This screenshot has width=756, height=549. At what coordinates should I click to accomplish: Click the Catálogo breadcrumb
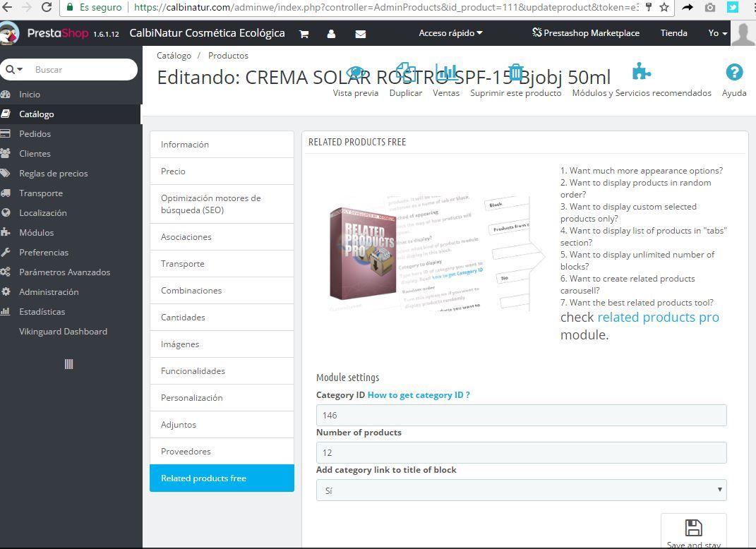coord(174,56)
